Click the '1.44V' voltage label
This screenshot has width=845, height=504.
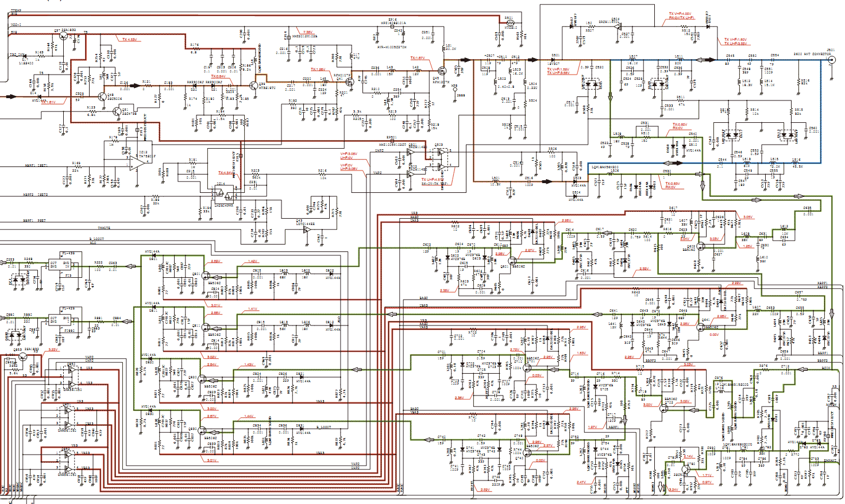click(249, 416)
